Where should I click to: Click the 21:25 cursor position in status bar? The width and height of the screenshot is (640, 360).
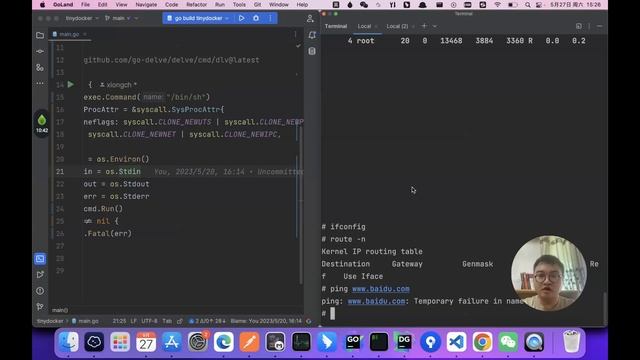coord(119,321)
